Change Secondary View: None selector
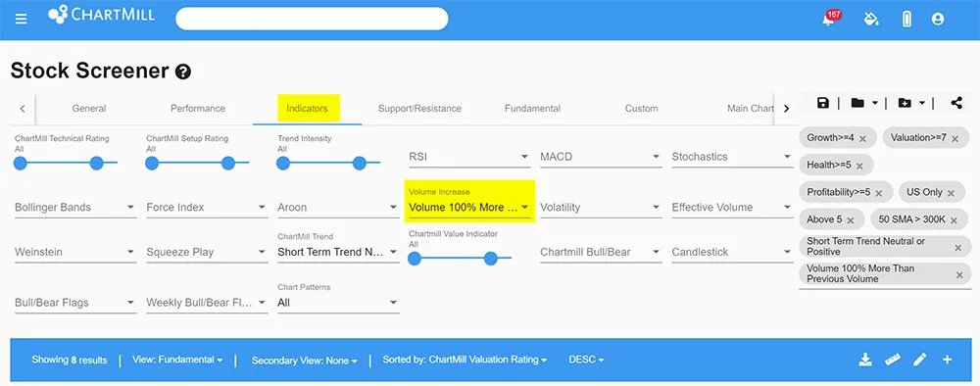The image size is (980, 386). coord(305,361)
